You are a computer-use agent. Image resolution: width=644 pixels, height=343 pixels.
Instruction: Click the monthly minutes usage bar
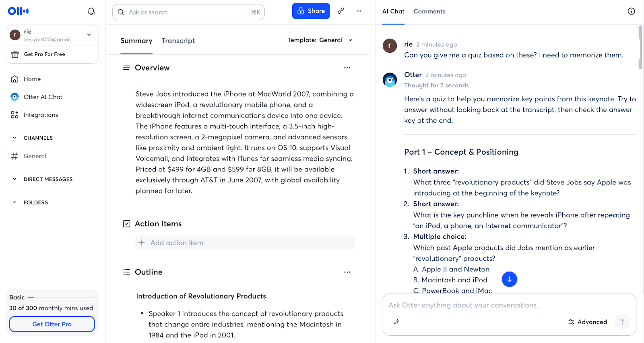click(x=61, y=297)
